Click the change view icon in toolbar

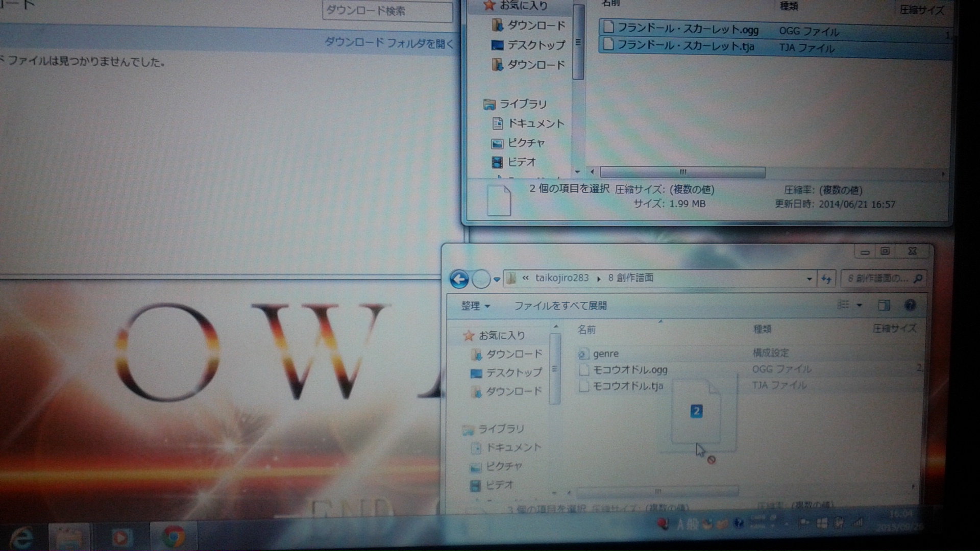coord(843,305)
